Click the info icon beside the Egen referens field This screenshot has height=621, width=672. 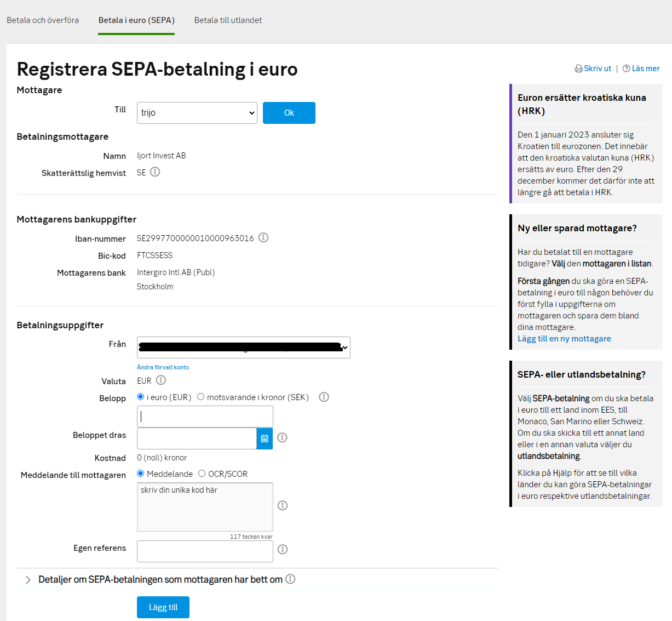283,549
